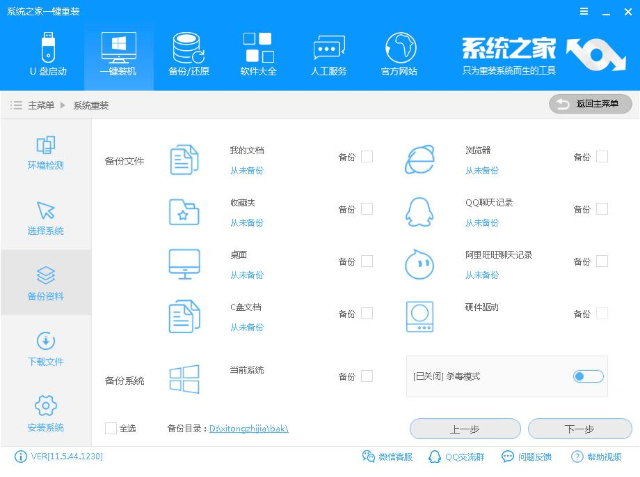Check the 我的文档 backup checkbox
Image resolution: width=640 pixels, height=477 pixels.
point(367,157)
